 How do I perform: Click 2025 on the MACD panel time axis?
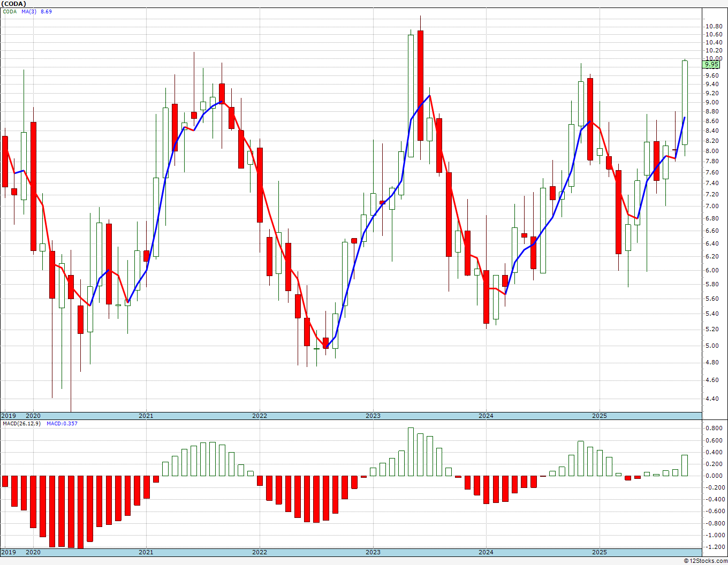pos(600,552)
